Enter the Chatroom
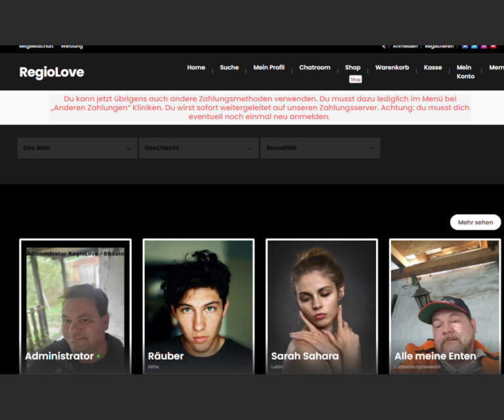 point(315,68)
